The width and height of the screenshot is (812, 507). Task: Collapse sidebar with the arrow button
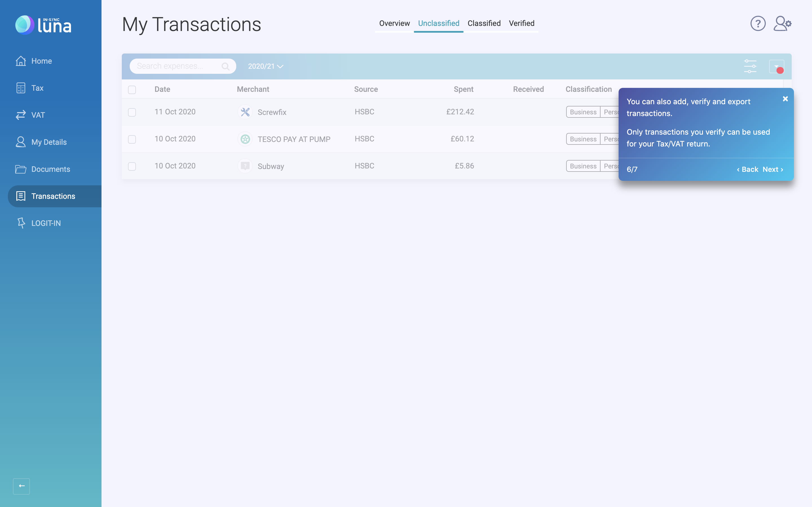click(x=21, y=486)
